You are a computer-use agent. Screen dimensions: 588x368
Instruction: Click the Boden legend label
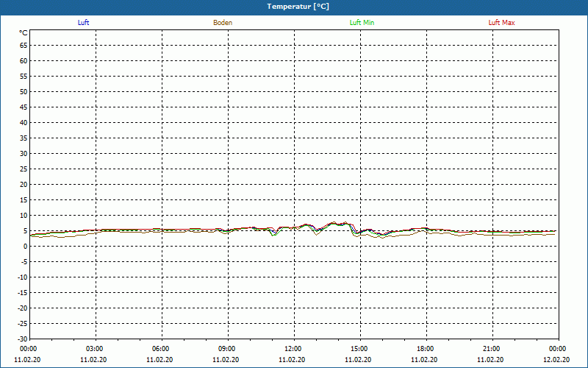pyautogui.click(x=223, y=23)
